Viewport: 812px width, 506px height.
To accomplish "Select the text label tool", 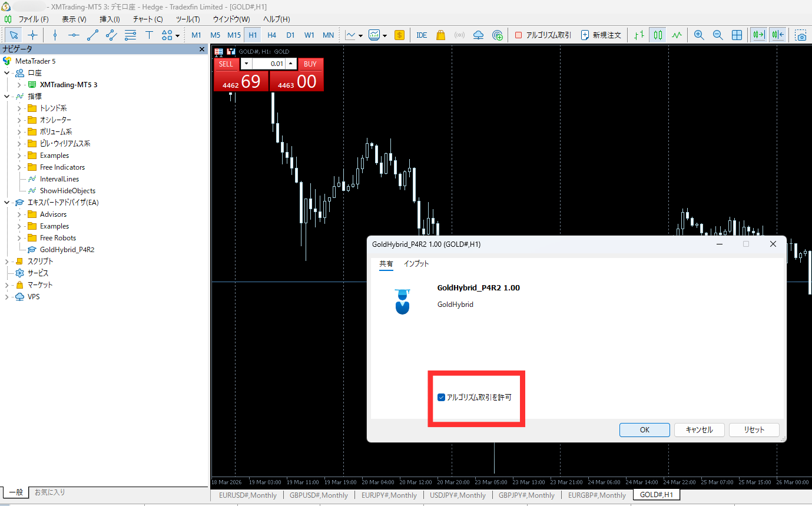I will pyautogui.click(x=149, y=35).
